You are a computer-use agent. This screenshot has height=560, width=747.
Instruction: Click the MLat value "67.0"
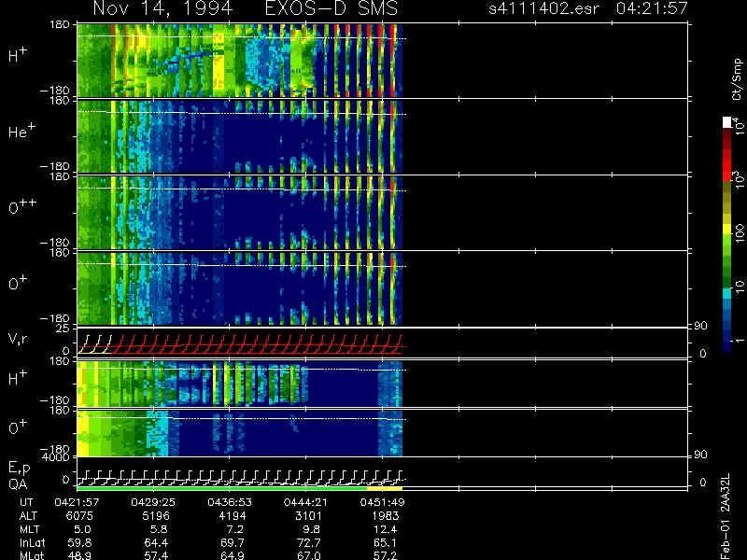309,555
